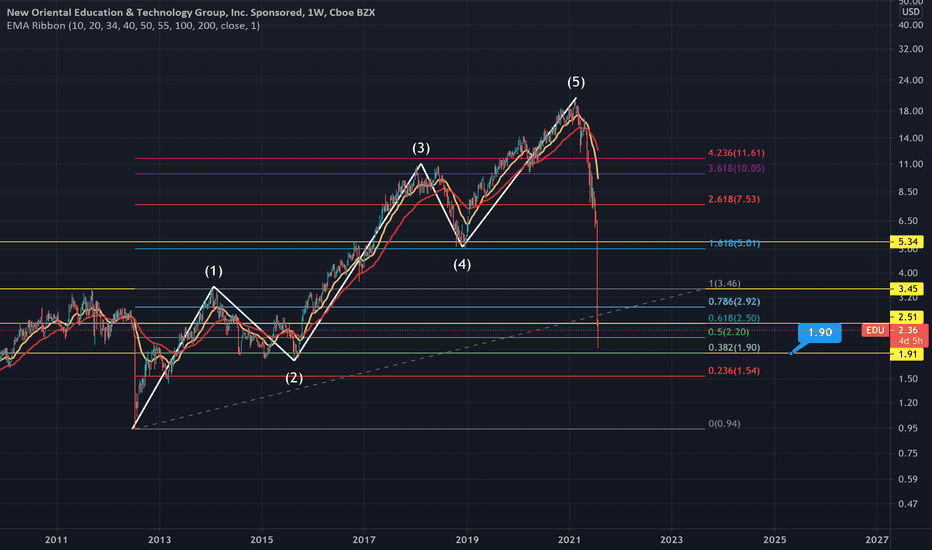Click the 24.00 value on price scale
Viewport: 932px width, 550px height.
tap(911, 80)
